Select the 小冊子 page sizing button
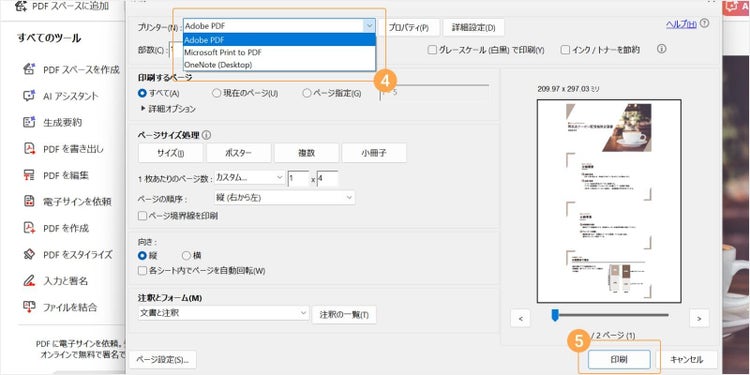The width and height of the screenshot is (750, 375). [374, 153]
